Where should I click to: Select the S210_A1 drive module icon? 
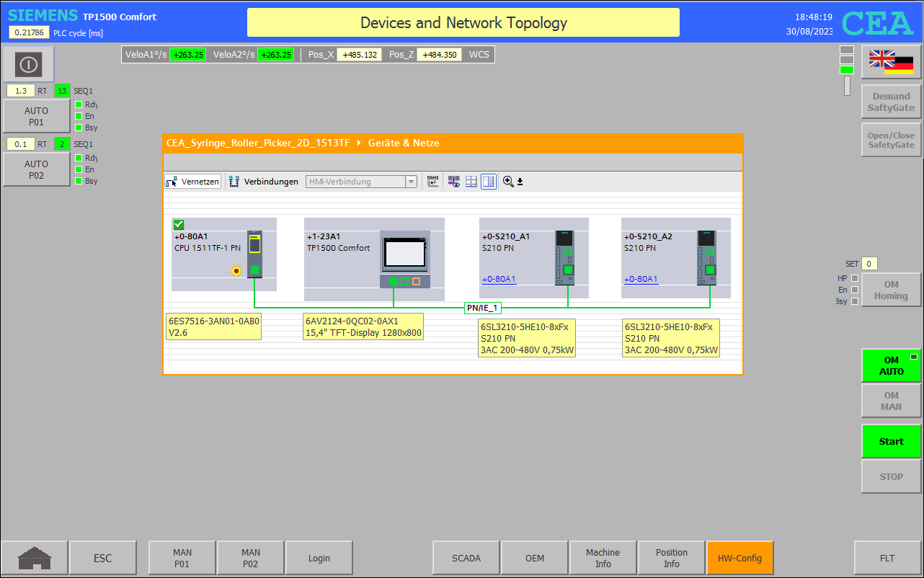click(x=564, y=257)
